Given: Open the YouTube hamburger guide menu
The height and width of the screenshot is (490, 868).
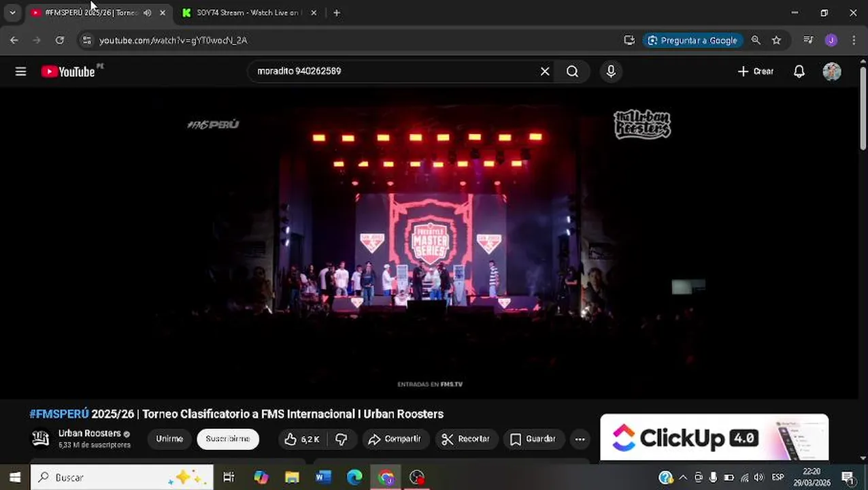Looking at the screenshot, I should coord(20,71).
